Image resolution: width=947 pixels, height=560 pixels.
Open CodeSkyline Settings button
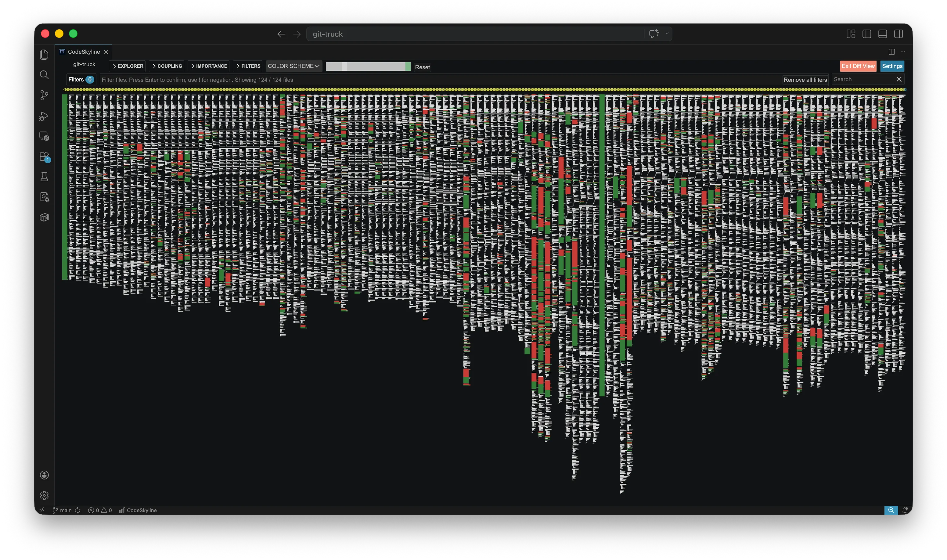coord(892,66)
